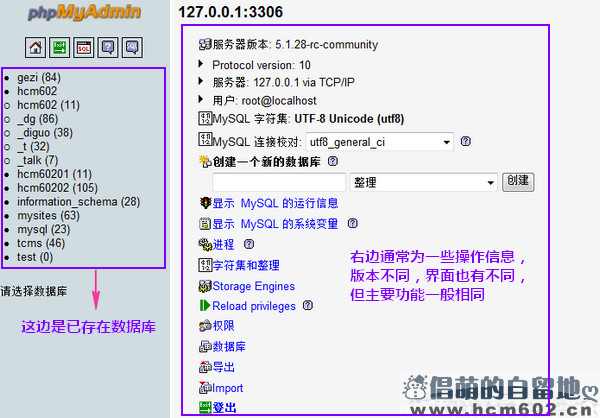The height and width of the screenshot is (418, 600).
Task: Click the Reload privileges link
Action: pyautogui.click(x=254, y=306)
